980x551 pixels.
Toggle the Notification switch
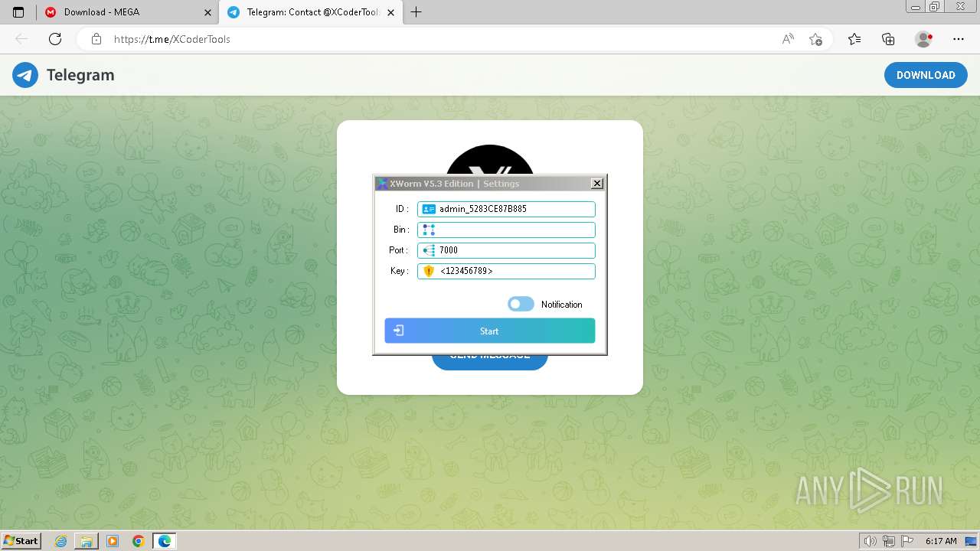pos(521,304)
